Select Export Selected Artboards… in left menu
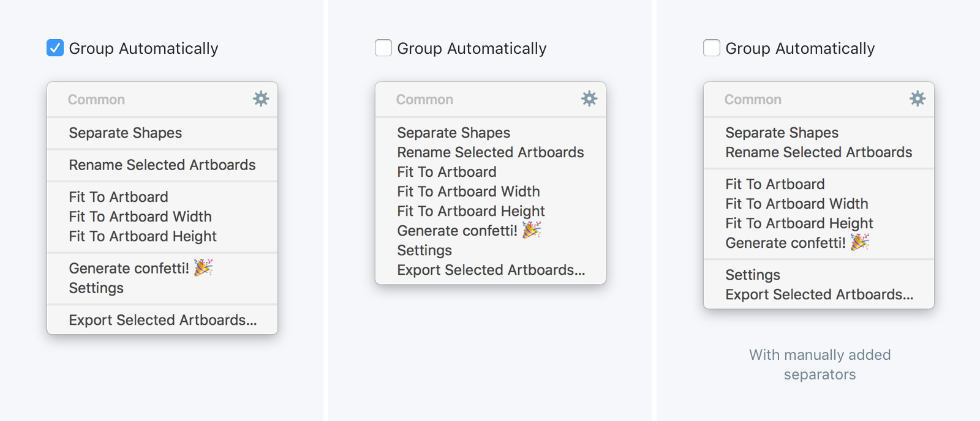Image resolution: width=980 pixels, height=421 pixels. 162,320
